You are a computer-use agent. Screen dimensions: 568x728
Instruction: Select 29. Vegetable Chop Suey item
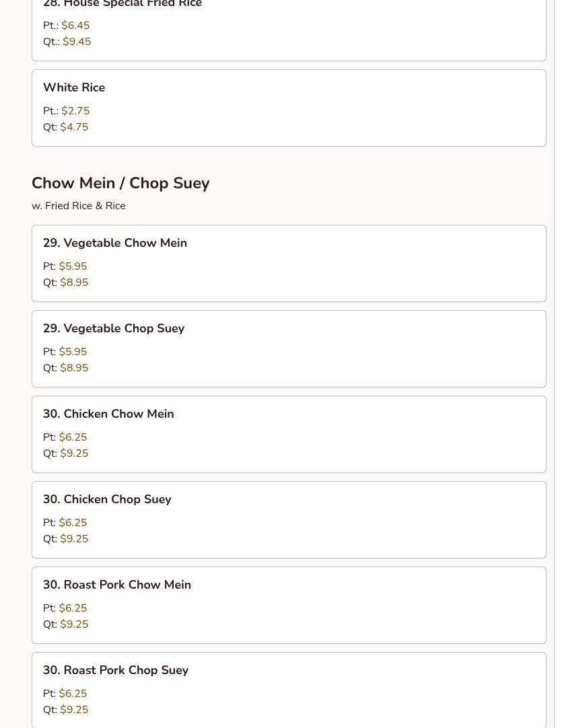(x=114, y=328)
